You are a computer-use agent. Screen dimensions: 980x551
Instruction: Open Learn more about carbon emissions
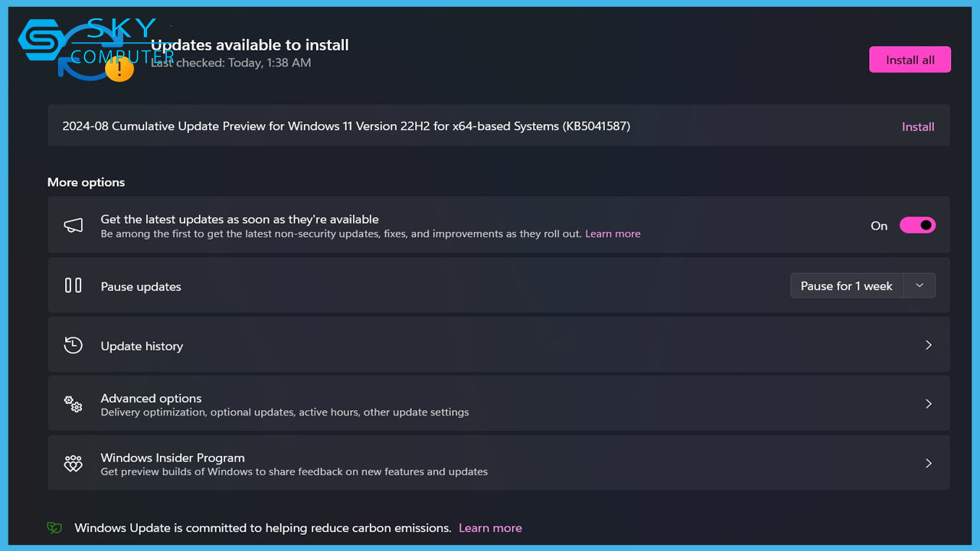490,528
